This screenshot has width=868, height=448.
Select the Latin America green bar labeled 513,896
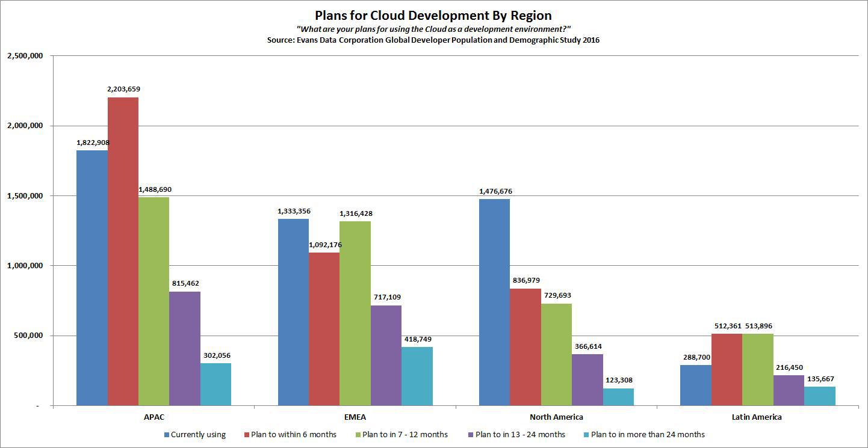point(758,370)
